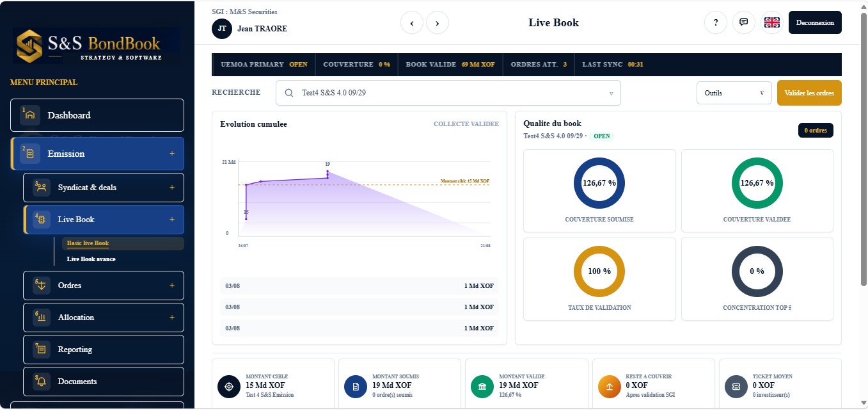
Task: Click the Ordres download-arrow icon
Action: click(x=41, y=286)
